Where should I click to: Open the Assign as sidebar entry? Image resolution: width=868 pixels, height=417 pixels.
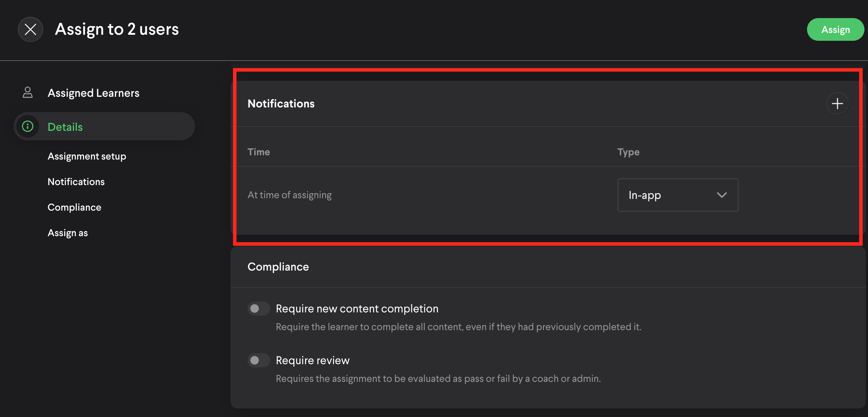click(x=68, y=233)
